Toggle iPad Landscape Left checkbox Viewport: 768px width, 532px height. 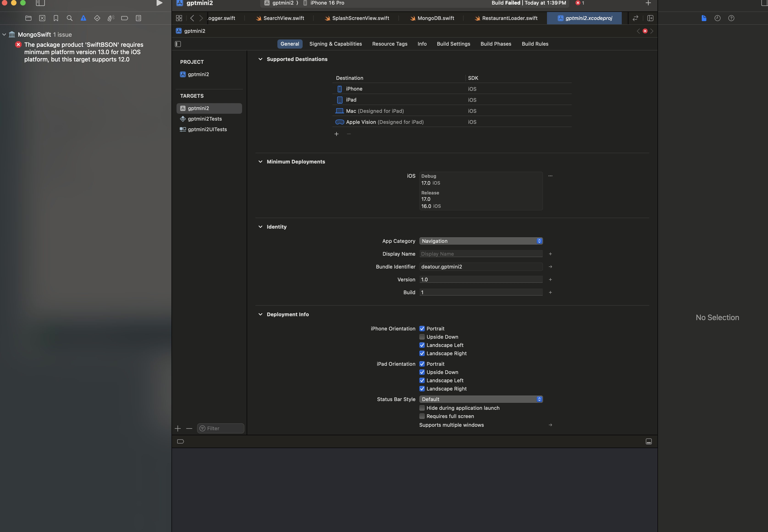coord(422,380)
